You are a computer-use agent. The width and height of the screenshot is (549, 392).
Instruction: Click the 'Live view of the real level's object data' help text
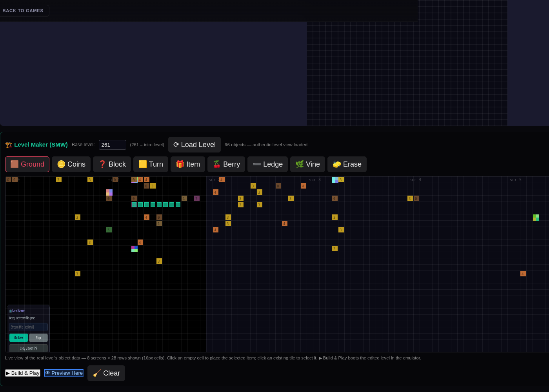pyautogui.click(x=213, y=358)
